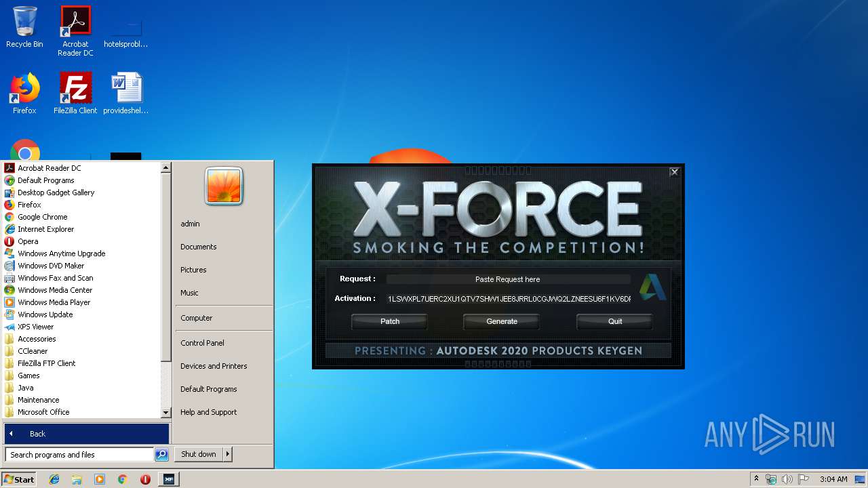Click the volume speaker tray icon
The height and width of the screenshot is (488, 868).
[x=787, y=479]
